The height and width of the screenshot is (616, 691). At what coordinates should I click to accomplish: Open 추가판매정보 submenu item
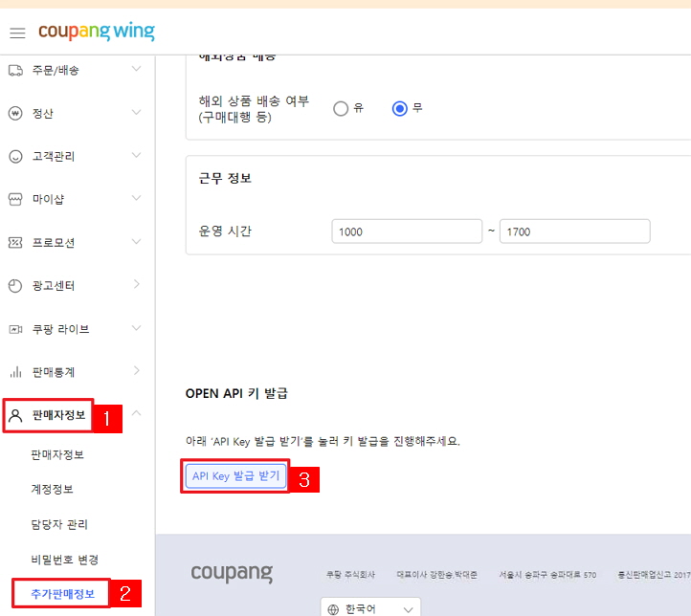(63, 594)
